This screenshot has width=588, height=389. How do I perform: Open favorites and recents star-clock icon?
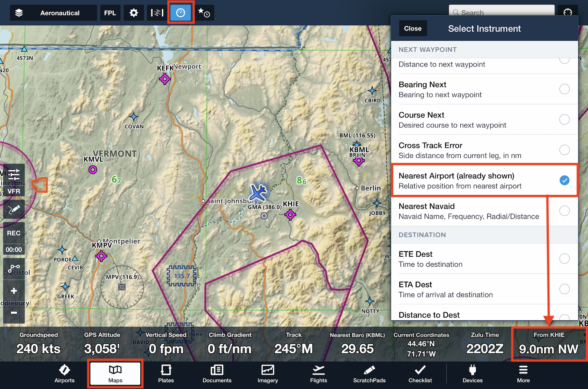[x=204, y=13]
